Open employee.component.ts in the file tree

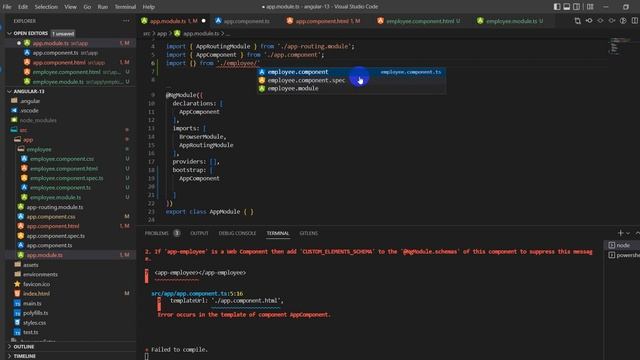[x=60, y=188]
